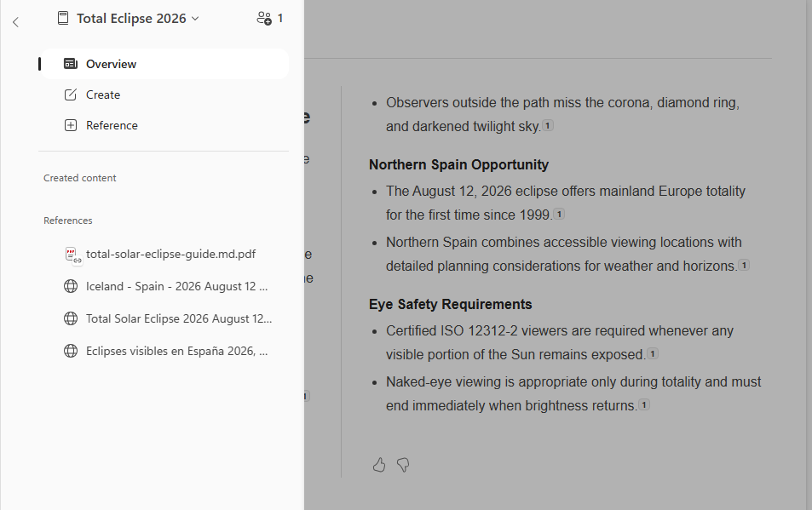Viewport: 812px width, 510px height.
Task: Click the Reference plus icon
Action: (x=71, y=125)
